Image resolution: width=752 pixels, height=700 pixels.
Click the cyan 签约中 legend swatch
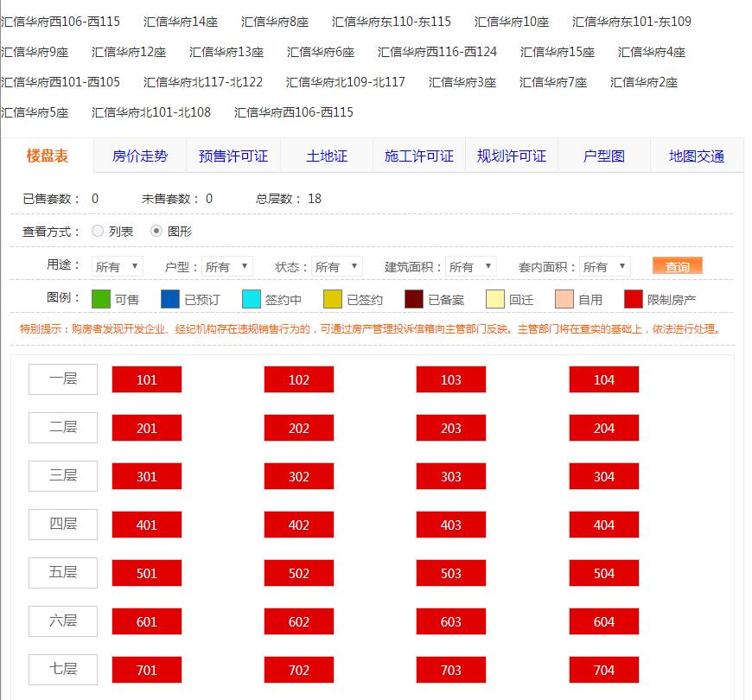tap(252, 299)
